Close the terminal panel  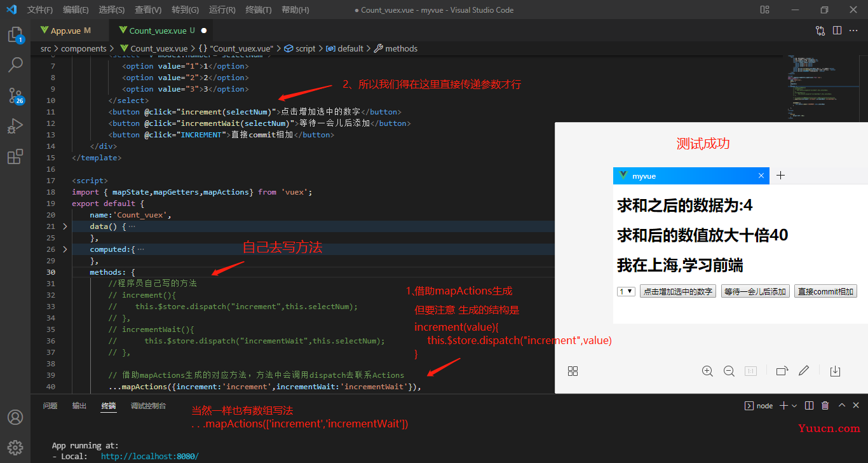(x=856, y=405)
